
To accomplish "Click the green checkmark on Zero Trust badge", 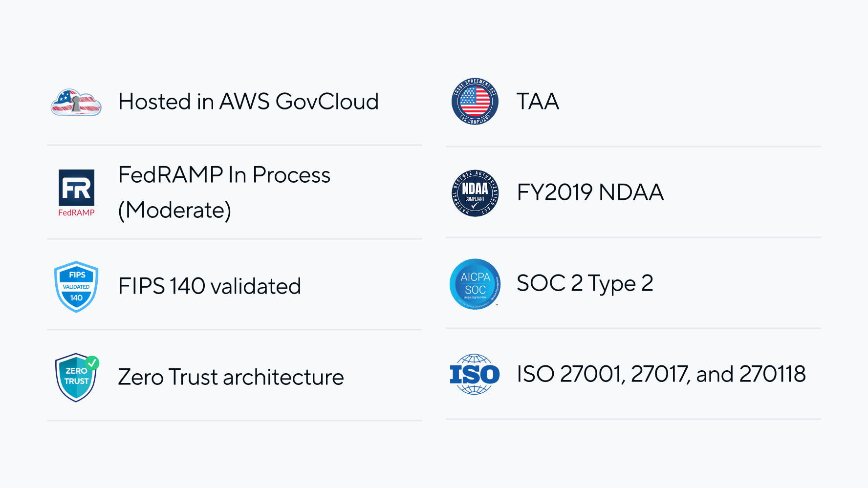I will (x=92, y=363).
